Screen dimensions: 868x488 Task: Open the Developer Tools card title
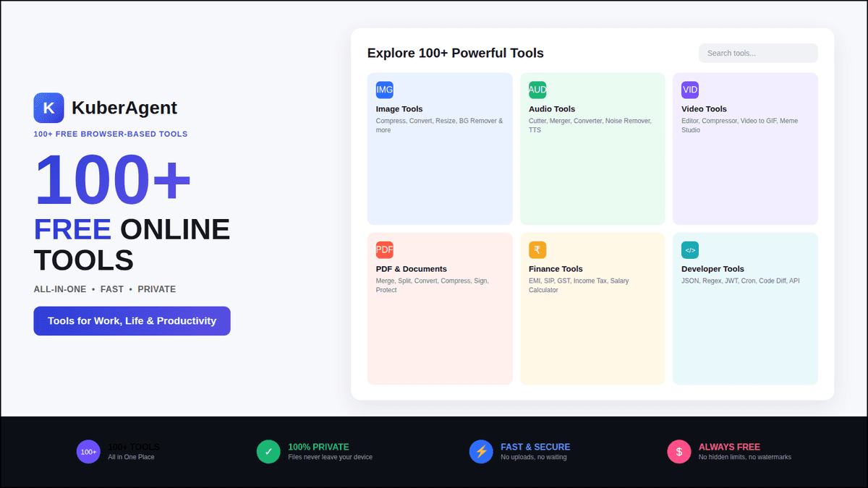pos(712,269)
